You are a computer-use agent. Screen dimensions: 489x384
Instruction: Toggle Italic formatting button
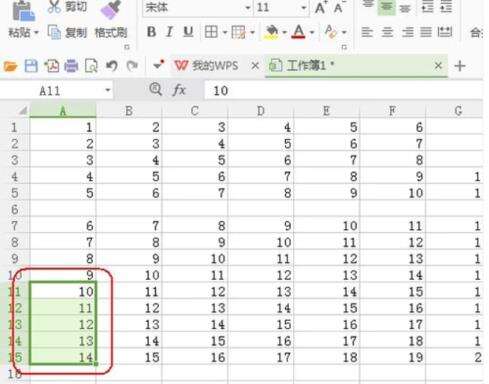click(169, 32)
